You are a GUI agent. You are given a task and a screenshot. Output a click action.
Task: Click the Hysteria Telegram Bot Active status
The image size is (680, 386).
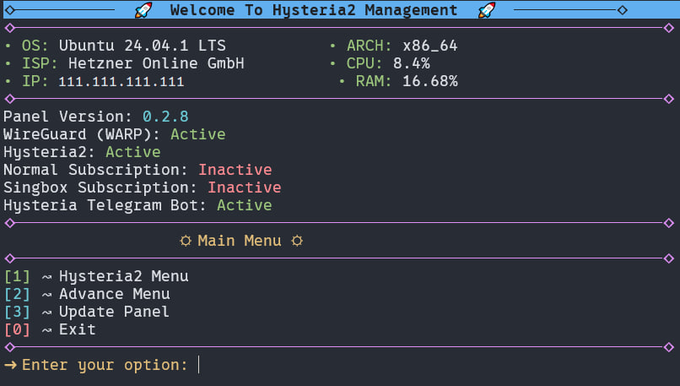point(244,206)
